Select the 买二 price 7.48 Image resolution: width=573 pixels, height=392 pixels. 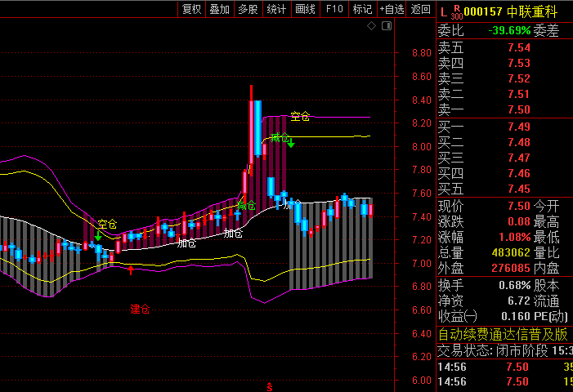(x=519, y=142)
